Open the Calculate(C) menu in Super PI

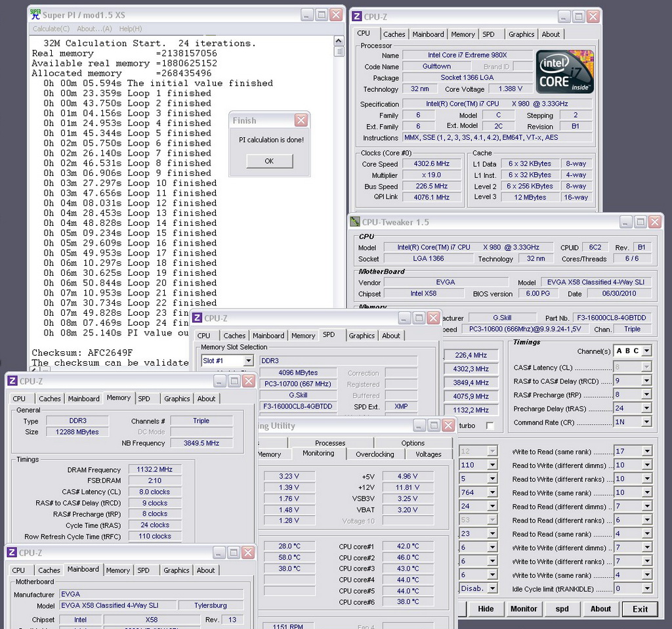(51, 29)
